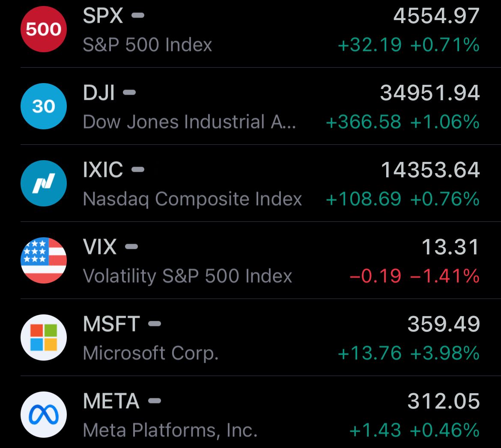Tap the VIX red change -1.41%
Image resolution: width=501 pixels, height=448 pixels.
click(445, 276)
